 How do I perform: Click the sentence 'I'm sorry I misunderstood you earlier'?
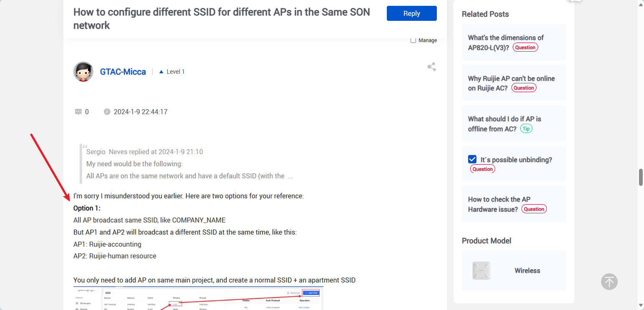coord(128,196)
